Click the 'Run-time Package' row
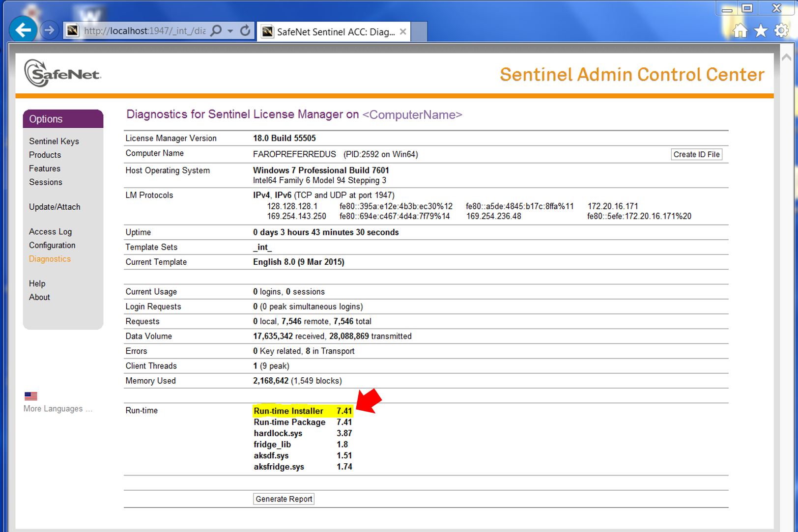 303,422
